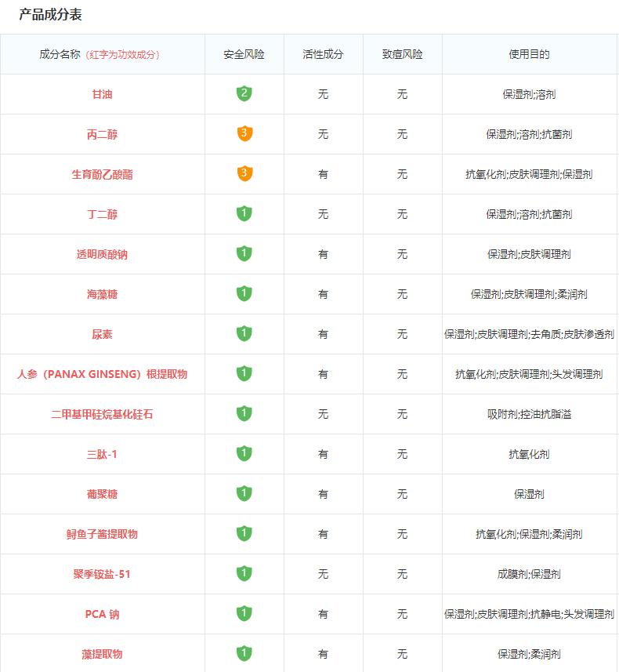Click safety shield for 鲟鱼子酱提取物
The width and height of the screenshot is (619, 672).
click(x=244, y=534)
